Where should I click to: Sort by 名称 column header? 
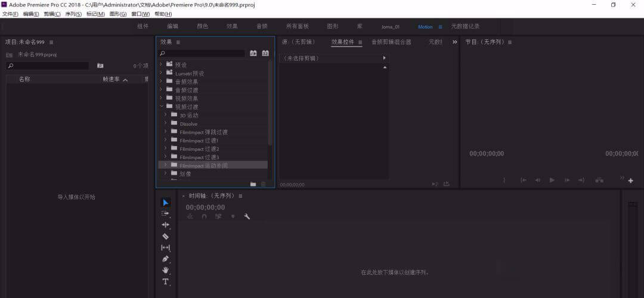pyautogui.click(x=24, y=80)
